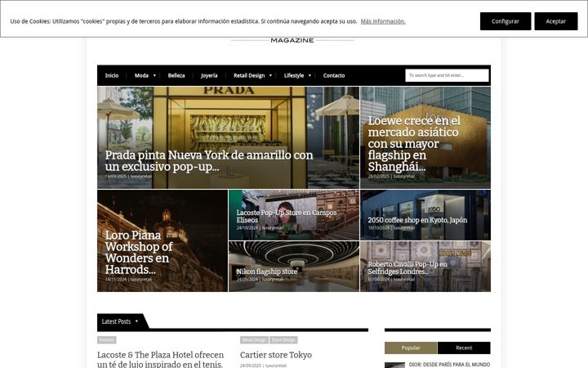This screenshot has width=588, height=368.
Task: Open the Joyería menu item
Action: (x=209, y=75)
